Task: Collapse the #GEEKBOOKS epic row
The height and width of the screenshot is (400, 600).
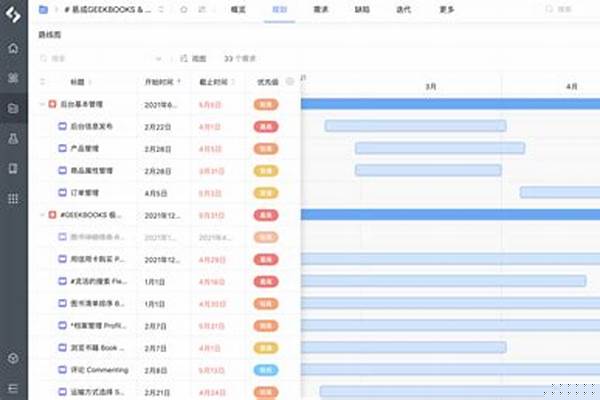Action: click(42, 215)
